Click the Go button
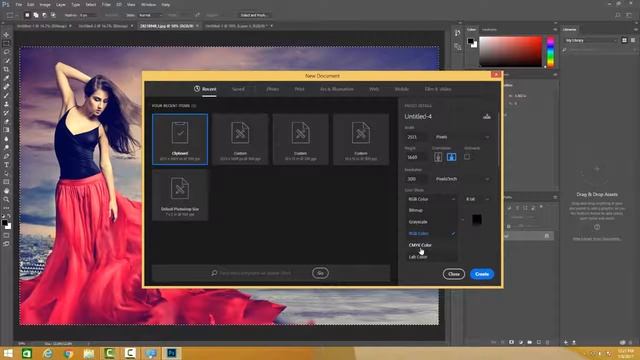Image resolution: width=640 pixels, height=360 pixels. tap(320, 273)
